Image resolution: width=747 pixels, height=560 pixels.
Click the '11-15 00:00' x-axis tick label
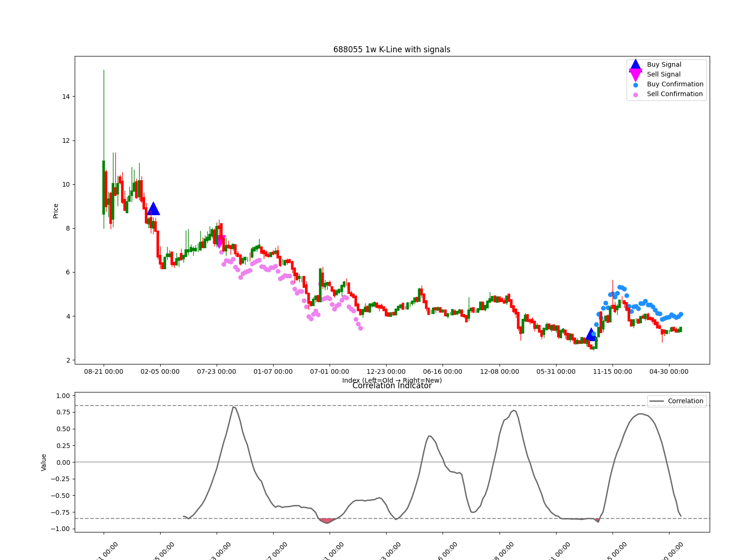[x=613, y=371]
